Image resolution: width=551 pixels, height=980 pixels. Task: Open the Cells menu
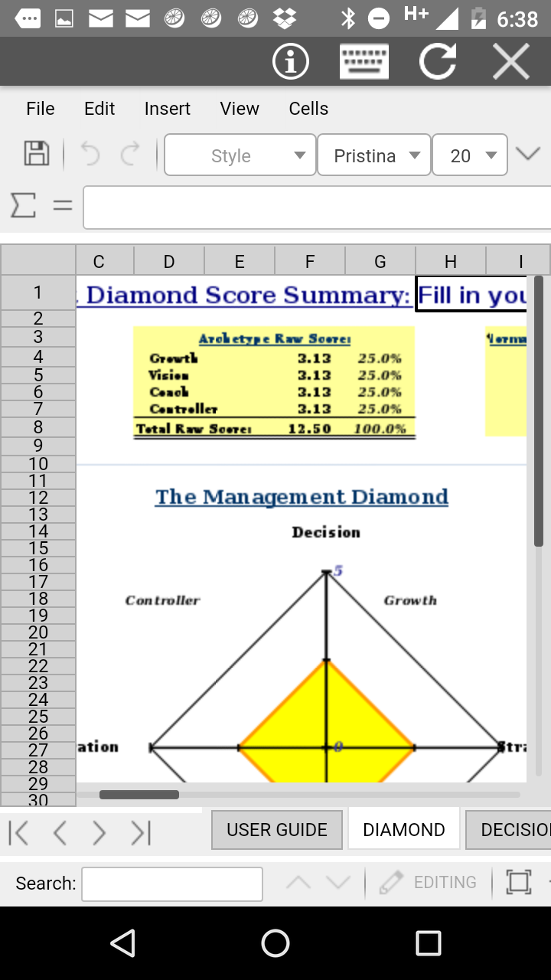(308, 109)
